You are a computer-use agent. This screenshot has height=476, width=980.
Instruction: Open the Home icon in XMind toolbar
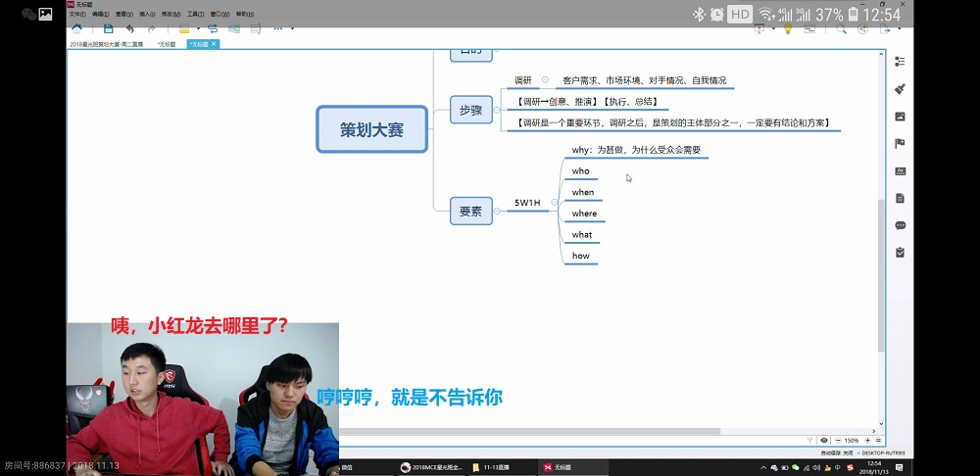coord(76,28)
